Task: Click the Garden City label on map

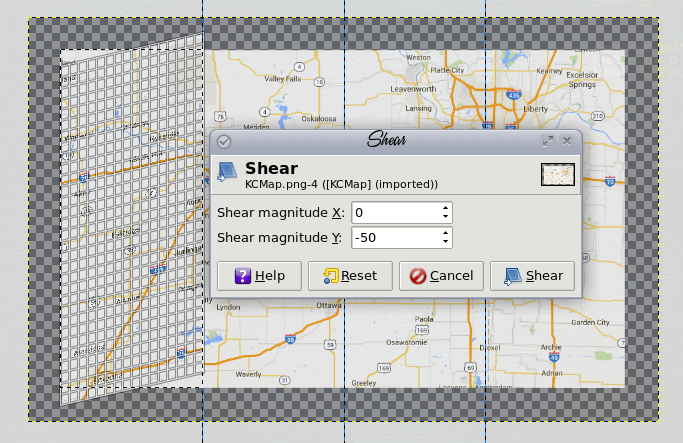Action: pos(590,322)
